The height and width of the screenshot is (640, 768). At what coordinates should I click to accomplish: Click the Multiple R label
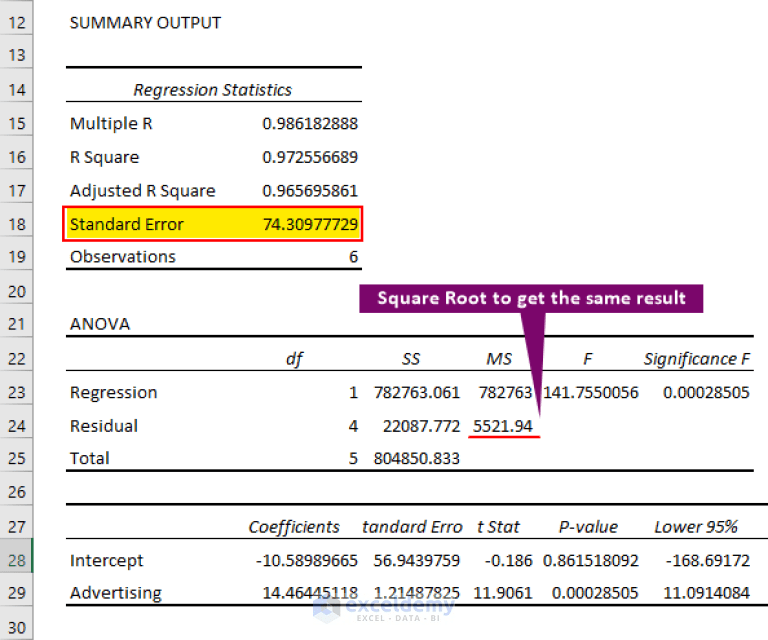coord(111,123)
